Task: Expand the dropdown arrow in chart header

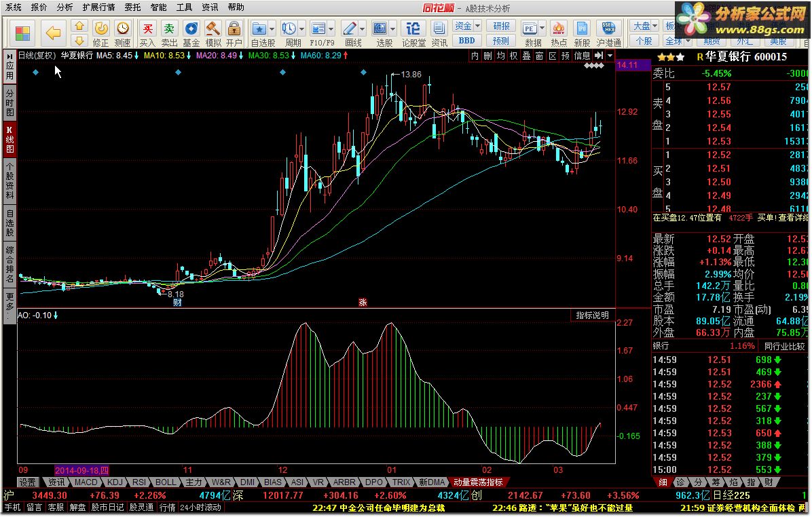Action: click(610, 56)
